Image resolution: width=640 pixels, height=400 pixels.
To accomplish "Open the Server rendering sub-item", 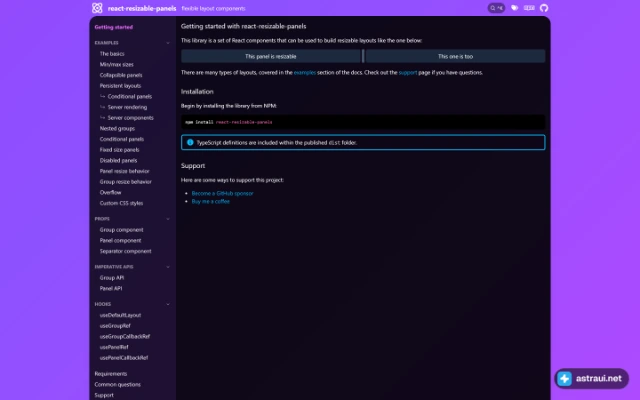I will click(x=127, y=107).
